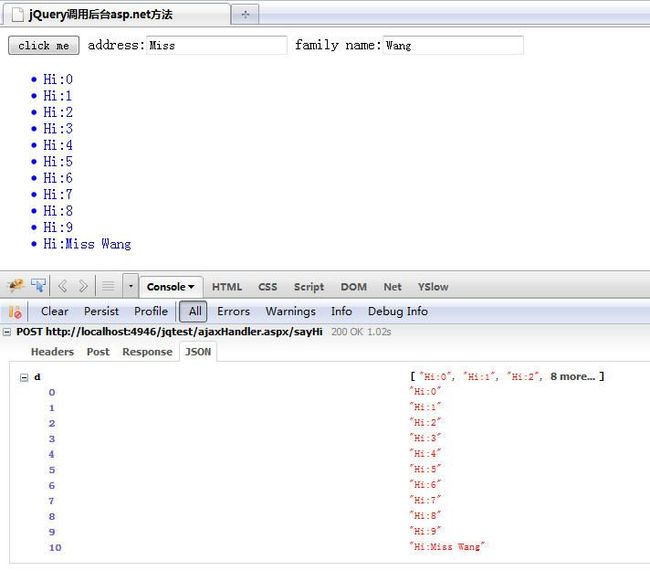Filter console by Info messages
This screenshot has width=650, height=581.
(x=341, y=311)
